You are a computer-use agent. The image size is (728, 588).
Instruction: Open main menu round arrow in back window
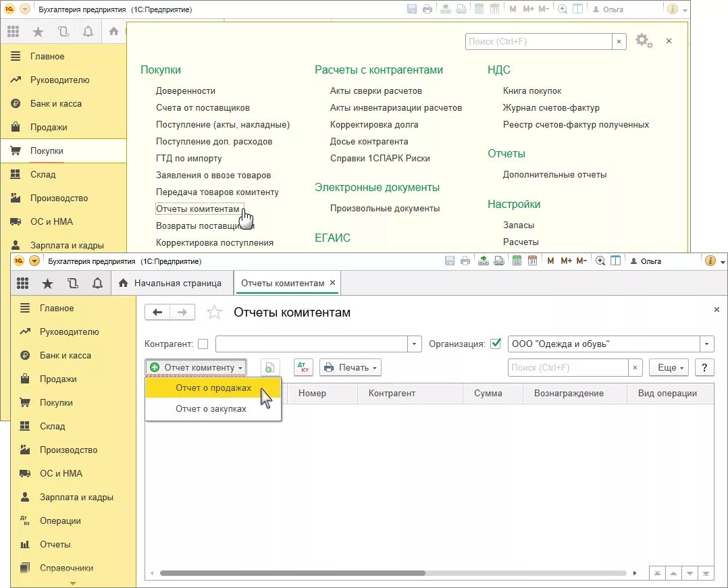[25, 9]
